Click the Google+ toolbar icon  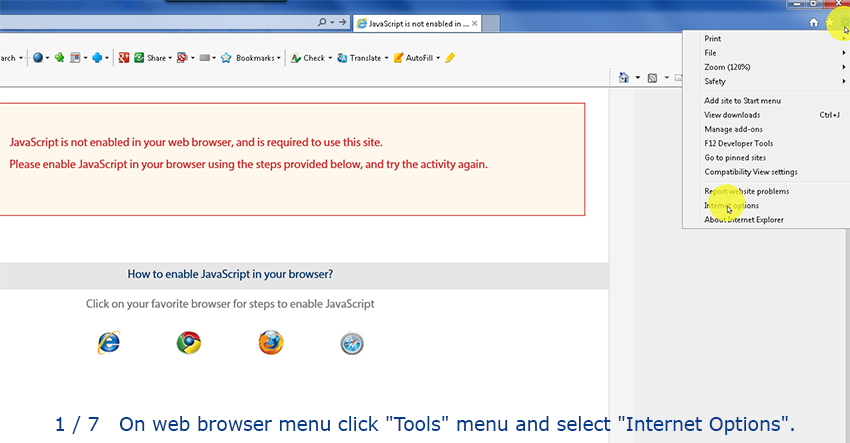(123, 58)
